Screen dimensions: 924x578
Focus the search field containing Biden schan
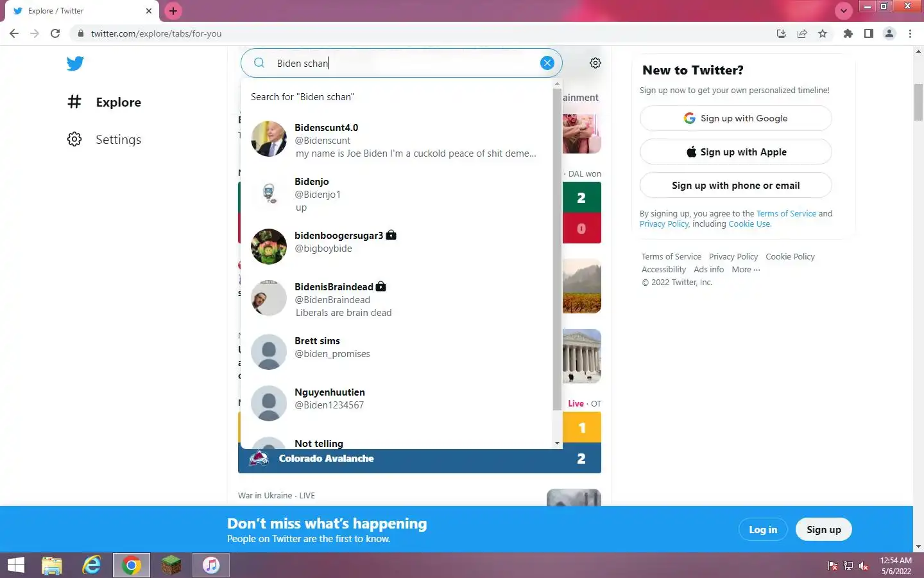402,63
